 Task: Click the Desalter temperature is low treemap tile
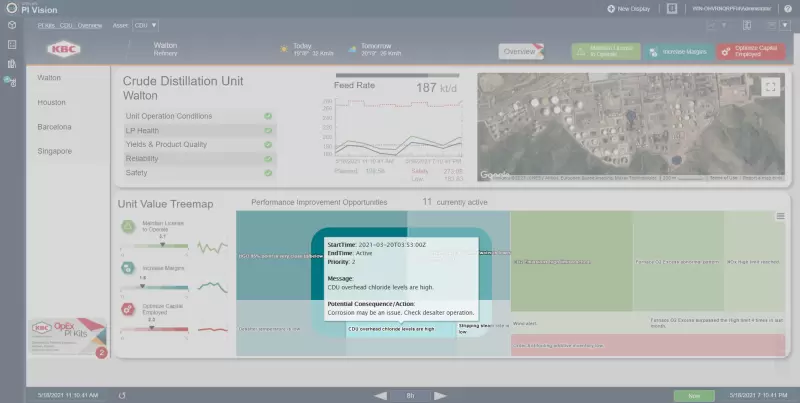tap(291, 329)
